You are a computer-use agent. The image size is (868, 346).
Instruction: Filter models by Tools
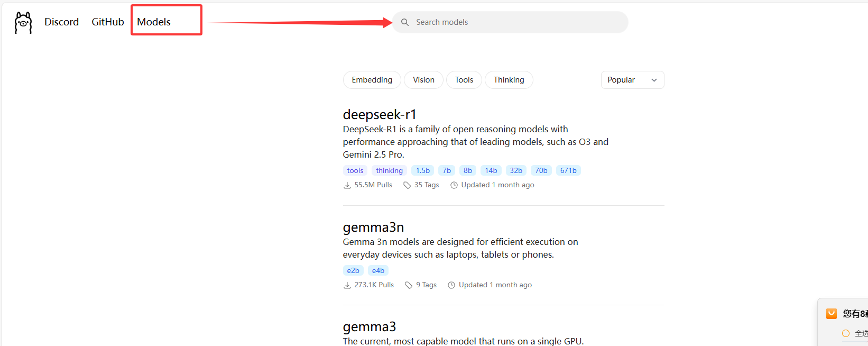tap(464, 80)
